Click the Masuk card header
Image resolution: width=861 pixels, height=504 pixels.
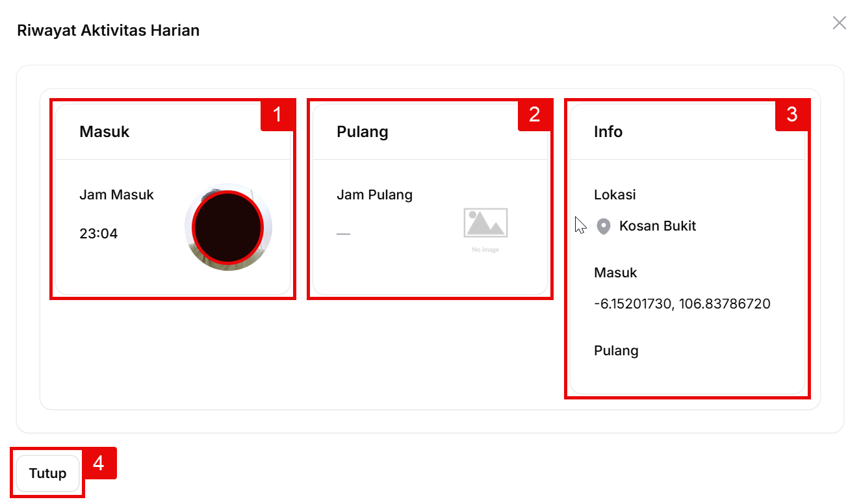105,132
